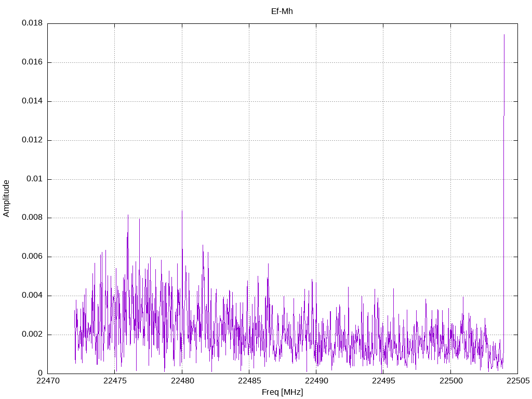This screenshot has width=532, height=399.
Task: Select the 0.01 y-axis tick label
Action: [34, 179]
